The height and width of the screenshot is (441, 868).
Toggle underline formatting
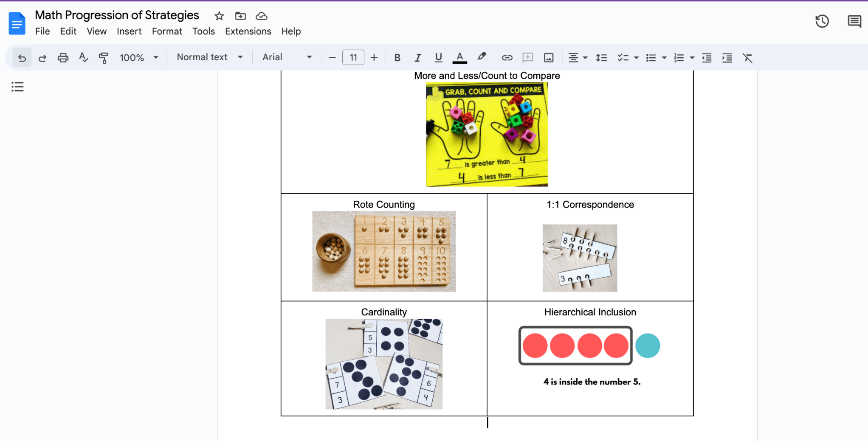coord(438,57)
